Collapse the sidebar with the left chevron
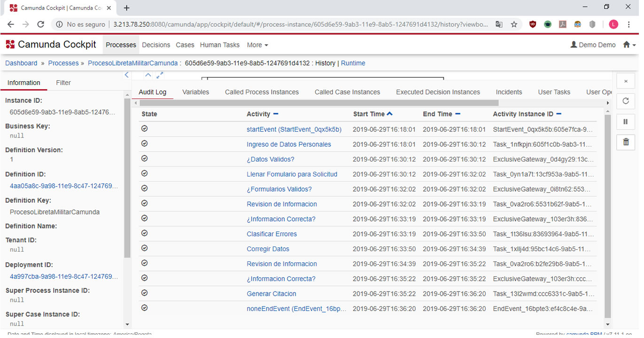This screenshot has width=644, height=338. point(126,75)
